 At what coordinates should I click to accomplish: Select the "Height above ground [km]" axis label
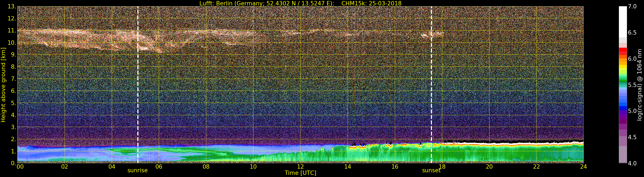3,85
